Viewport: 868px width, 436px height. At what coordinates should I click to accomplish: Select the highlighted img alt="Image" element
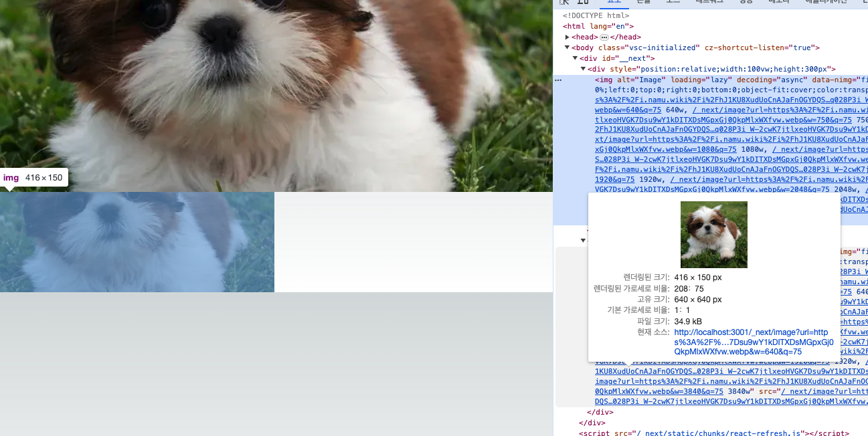click(711, 148)
